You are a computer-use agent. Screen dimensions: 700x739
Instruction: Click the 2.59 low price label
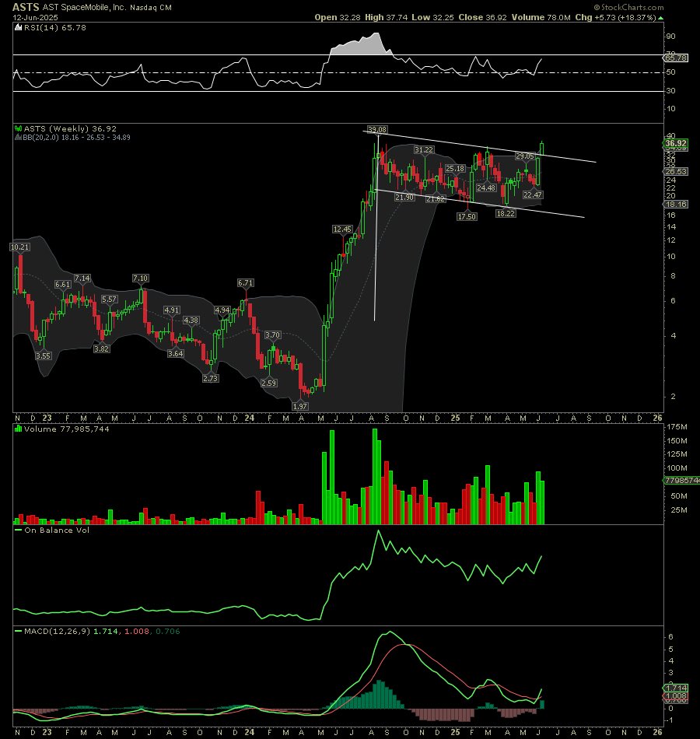268,383
